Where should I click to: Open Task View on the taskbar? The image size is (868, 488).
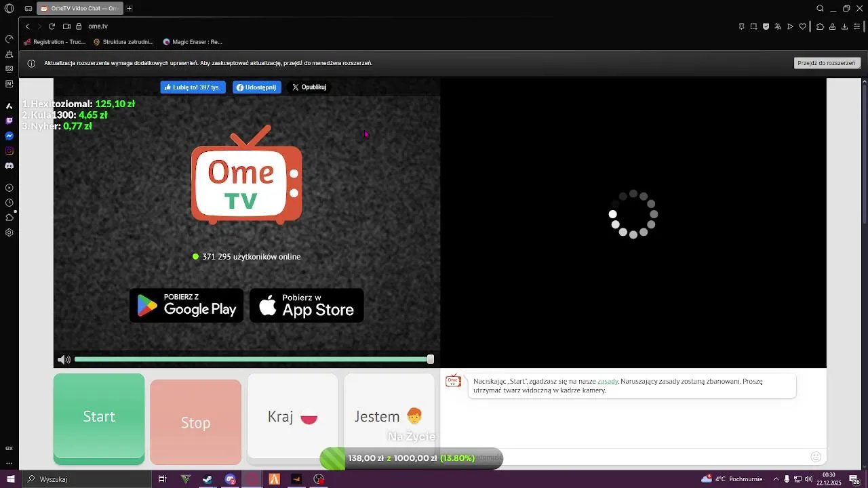(x=163, y=479)
